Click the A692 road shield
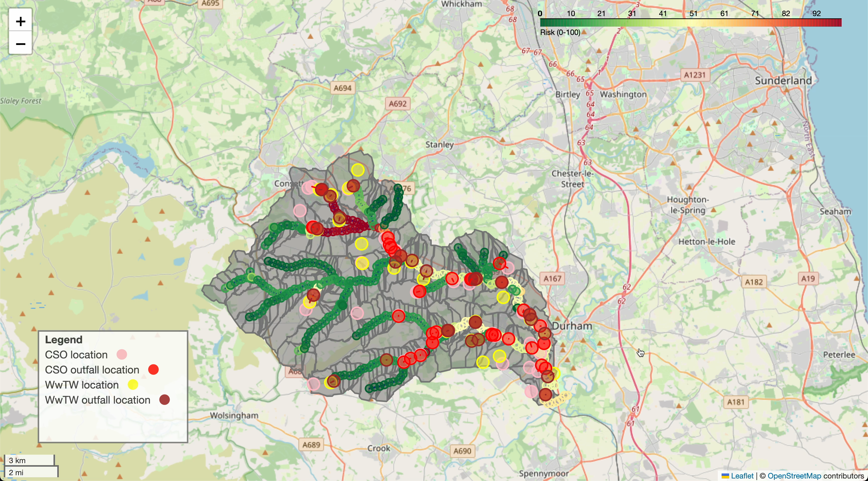The height and width of the screenshot is (481, 868). [x=398, y=104]
